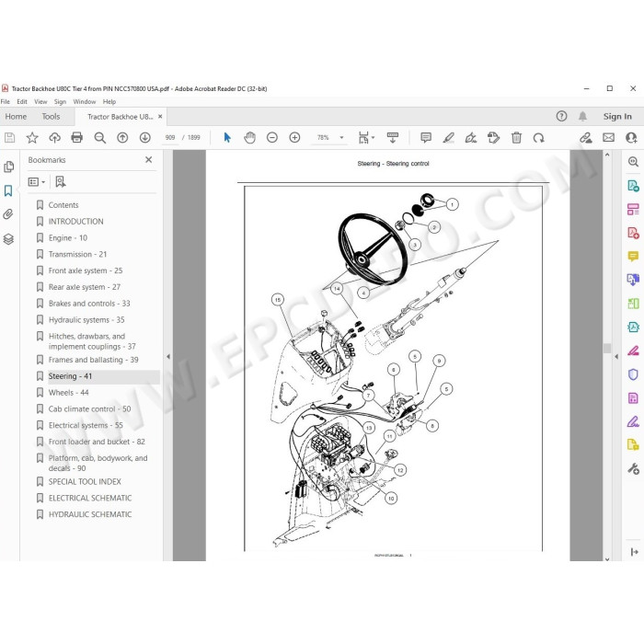Star this file with the bookmark star icon
The image size is (644, 644).
click(32, 138)
